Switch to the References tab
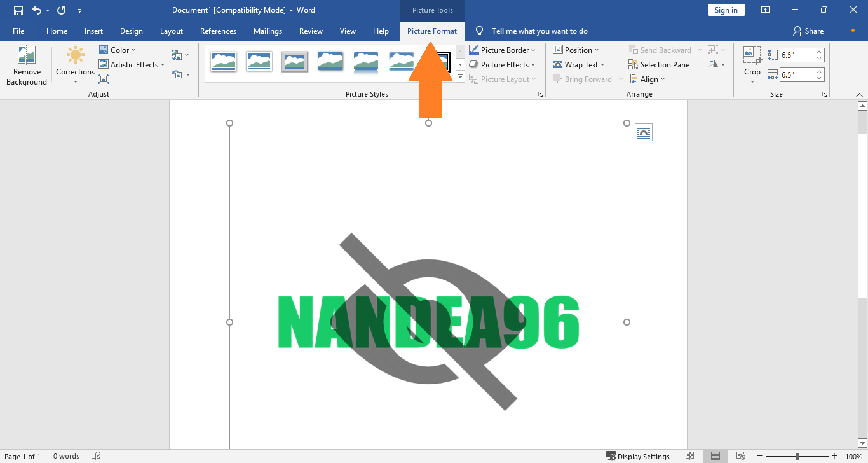Image resolution: width=868 pixels, height=463 pixels. 218,31
